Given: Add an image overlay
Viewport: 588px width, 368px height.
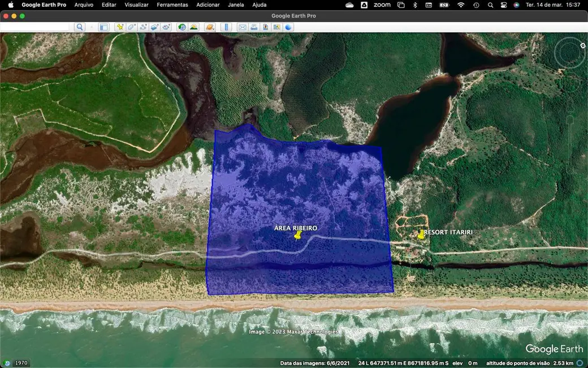Looking at the screenshot, I should [154, 27].
